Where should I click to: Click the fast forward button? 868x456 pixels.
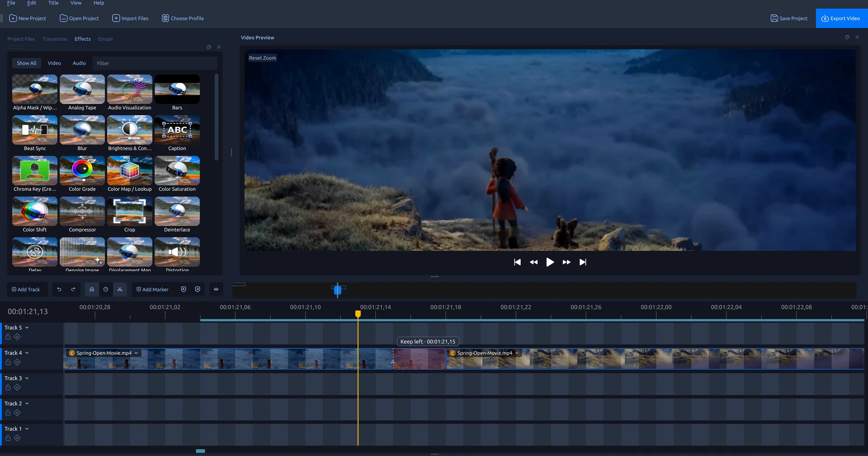click(566, 262)
